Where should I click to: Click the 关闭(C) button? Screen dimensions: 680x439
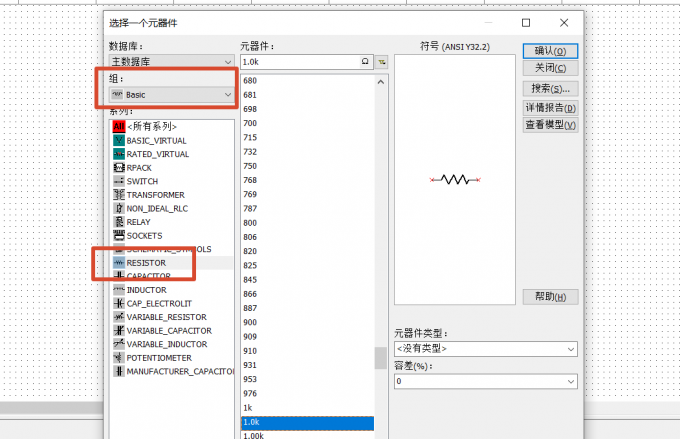(550, 68)
